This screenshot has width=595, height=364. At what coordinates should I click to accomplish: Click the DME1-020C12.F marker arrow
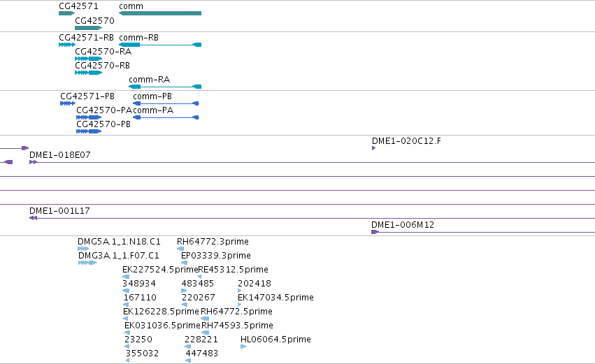tap(374, 148)
